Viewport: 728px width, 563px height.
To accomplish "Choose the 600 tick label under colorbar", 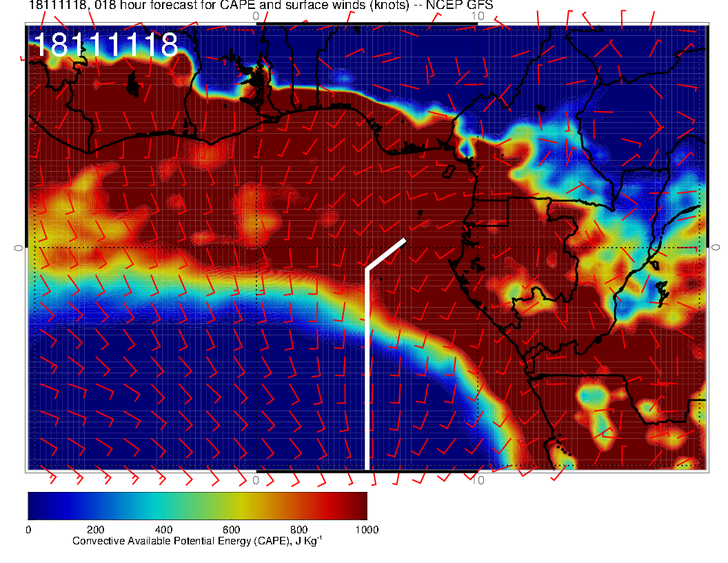I will pyautogui.click(x=230, y=529).
